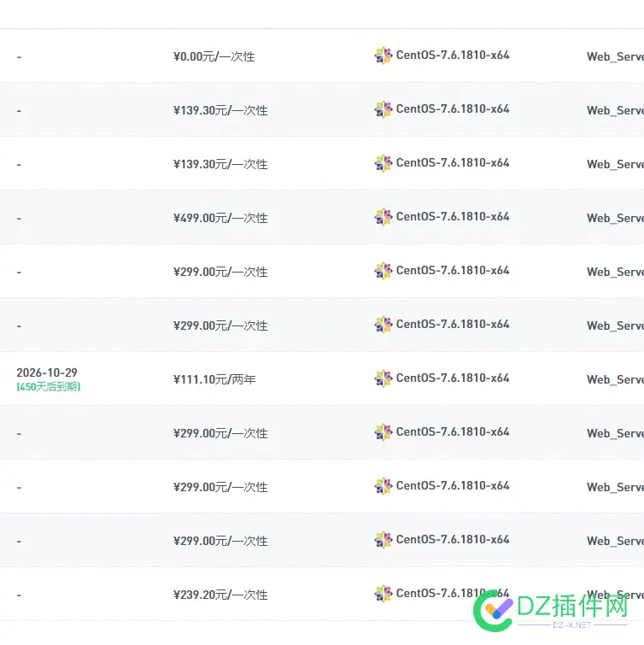
Task: Click the CentOS icon in the ¥499.00 row
Action: [383, 217]
